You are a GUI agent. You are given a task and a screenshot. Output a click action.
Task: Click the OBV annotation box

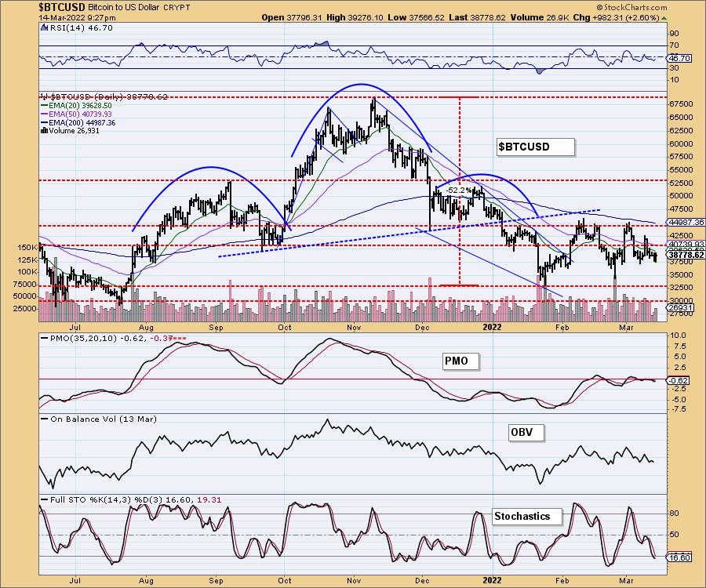(x=526, y=432)
